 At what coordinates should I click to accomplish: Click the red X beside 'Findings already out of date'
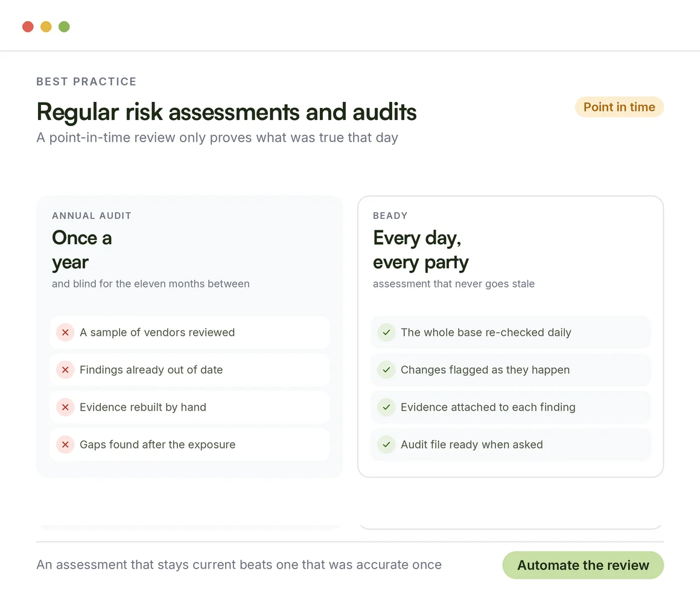(65, 370)
